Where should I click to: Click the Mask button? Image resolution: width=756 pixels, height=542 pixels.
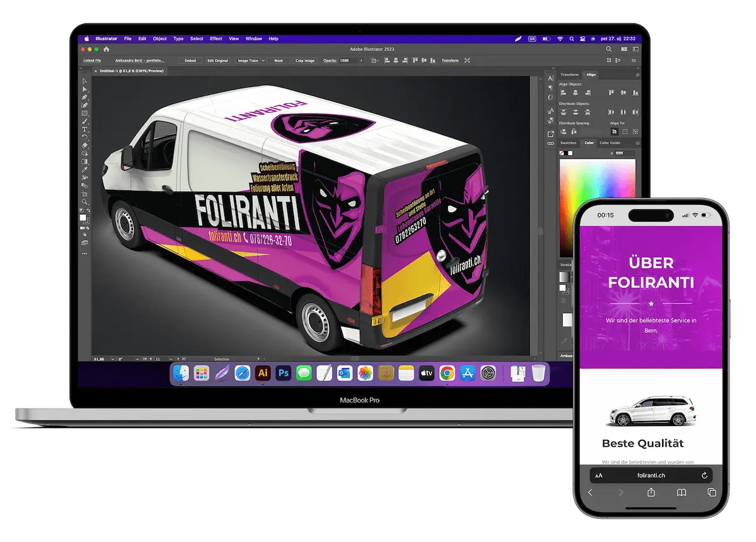278,61
